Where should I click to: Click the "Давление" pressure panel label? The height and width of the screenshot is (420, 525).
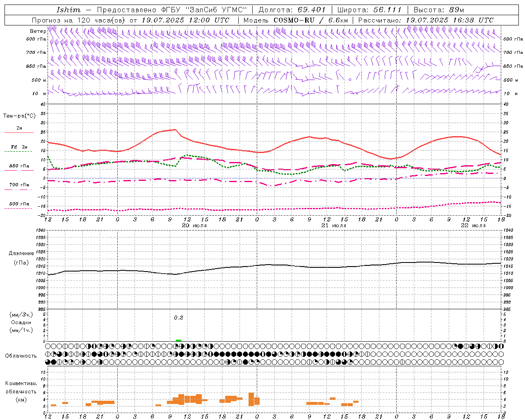click(21, 253)
